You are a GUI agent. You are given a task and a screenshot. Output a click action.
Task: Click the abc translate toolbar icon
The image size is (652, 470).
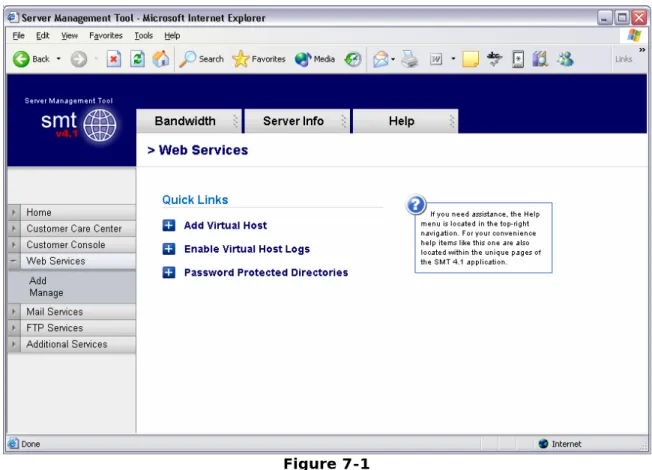coord(494,59)
